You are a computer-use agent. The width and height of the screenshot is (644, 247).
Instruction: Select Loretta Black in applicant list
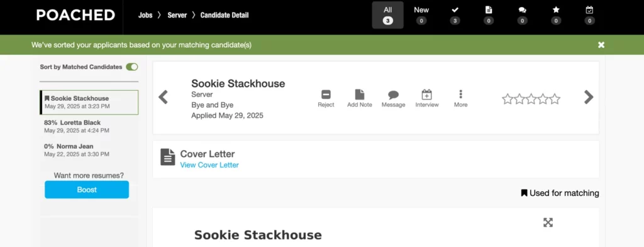(89, 126)
